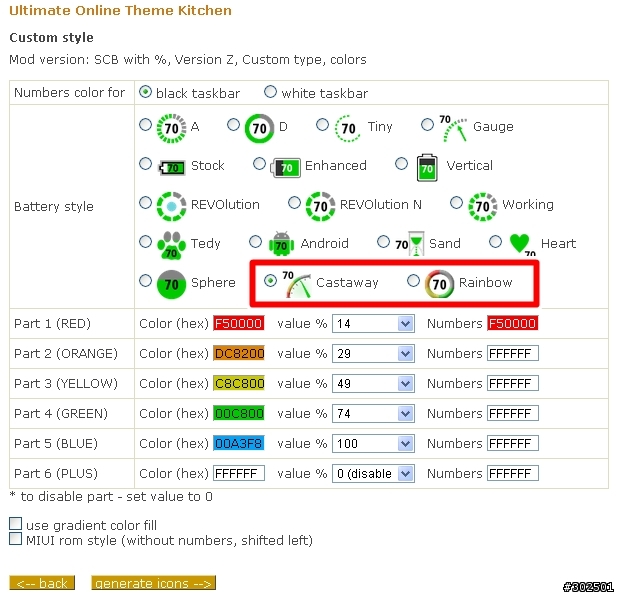Enable use gradient color fill checkbox
620x595 pixels.
click(x=15, y=523)
